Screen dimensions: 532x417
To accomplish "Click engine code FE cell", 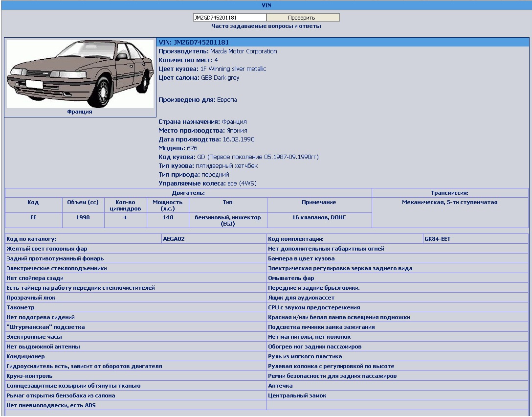I will tap(33, 220).
